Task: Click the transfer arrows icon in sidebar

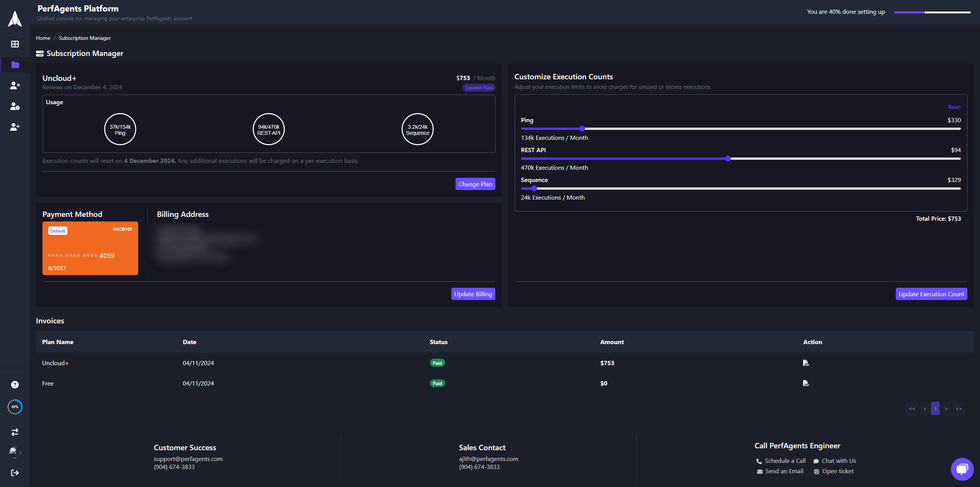Action: (x=15, y=432)
